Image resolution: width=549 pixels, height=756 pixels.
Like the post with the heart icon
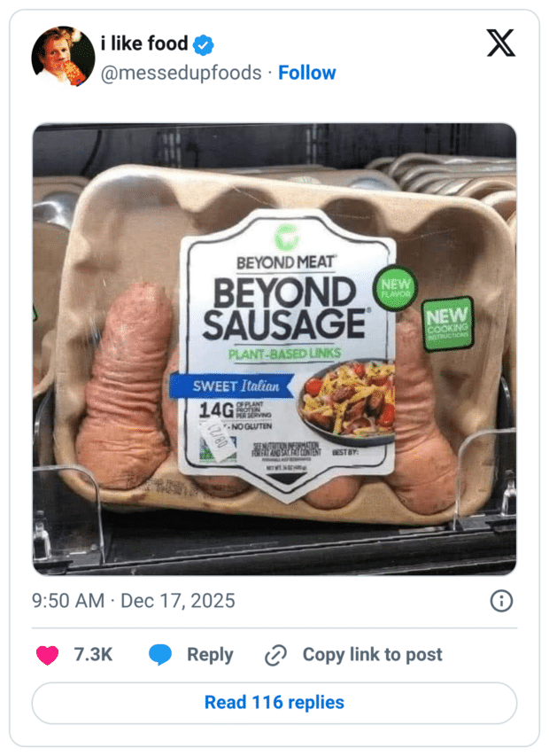[x=47, y=655]
